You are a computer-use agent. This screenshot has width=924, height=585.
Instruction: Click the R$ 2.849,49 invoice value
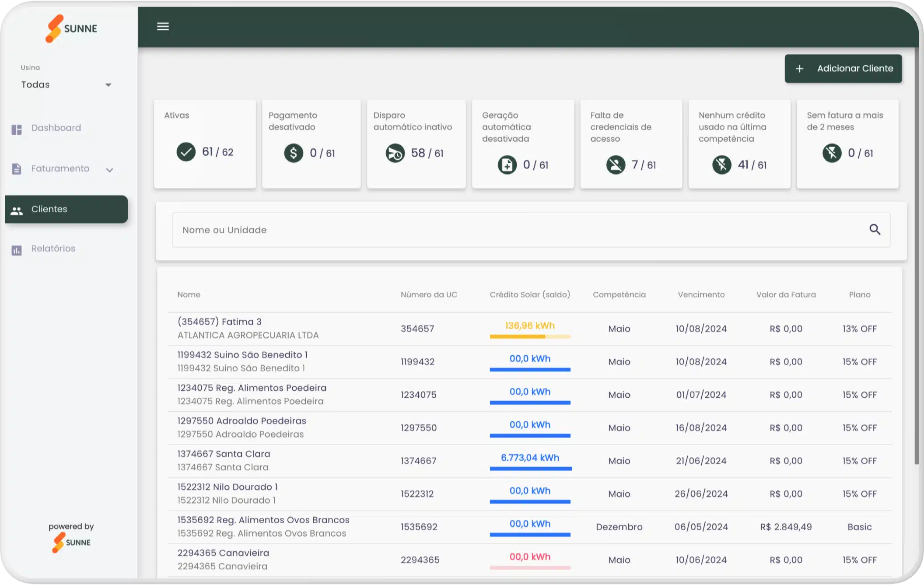786,527
